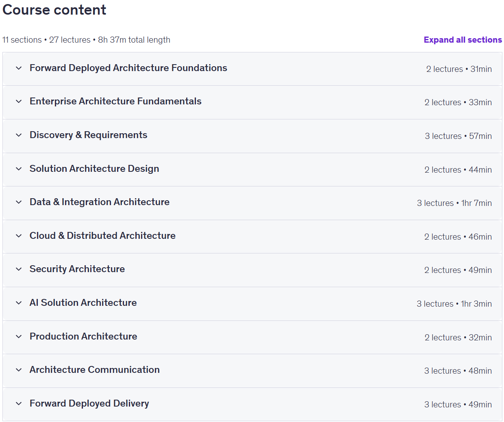Select the Forward Deployed Delivery title
Viewport: 504px width, 422px height.
click(x=89, y=403)
